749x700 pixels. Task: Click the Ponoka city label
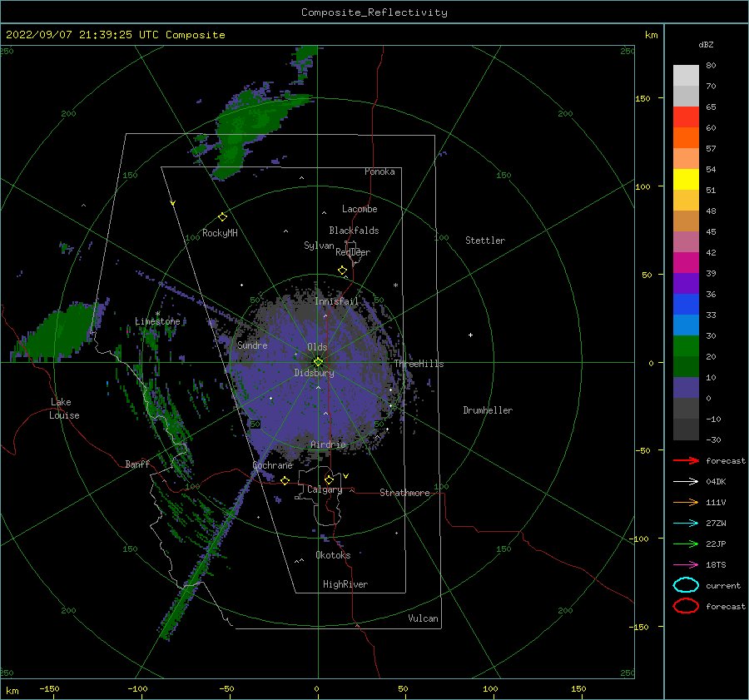[379, 171]
